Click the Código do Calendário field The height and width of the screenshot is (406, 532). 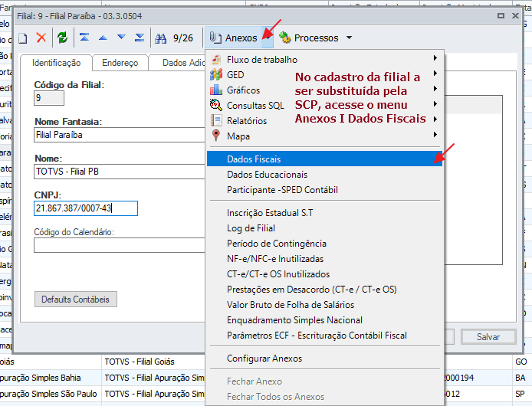[120, 245]
